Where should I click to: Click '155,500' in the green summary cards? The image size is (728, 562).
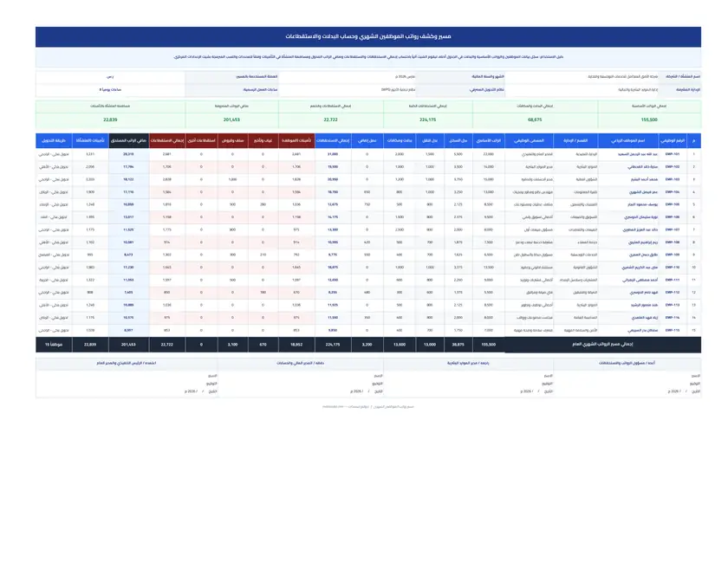point(649,120)
